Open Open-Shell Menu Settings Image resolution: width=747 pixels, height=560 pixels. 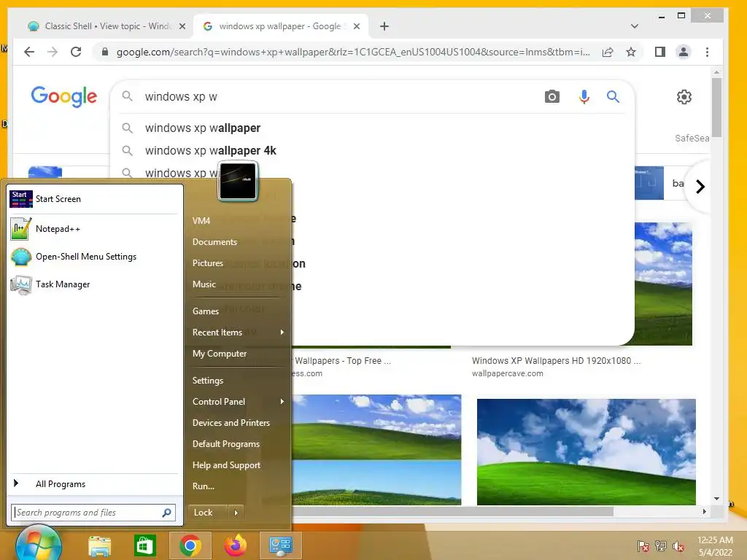click(x=94, y=257)
